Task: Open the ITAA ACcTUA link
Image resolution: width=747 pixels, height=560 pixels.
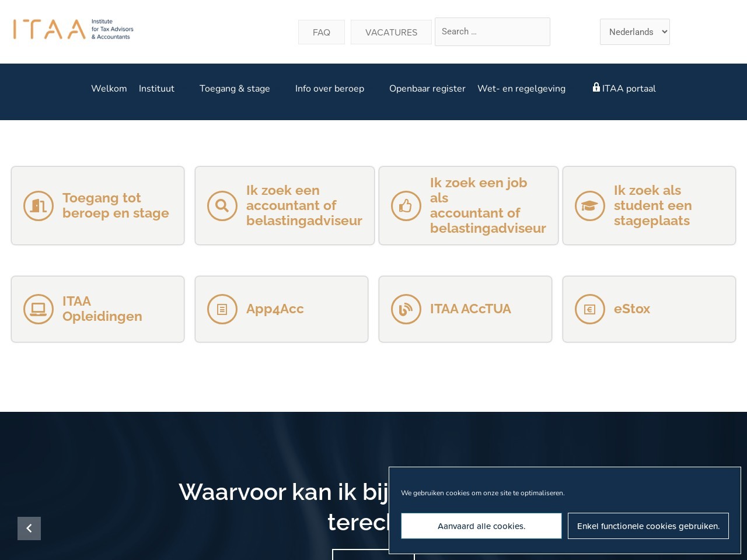Action: click(x=470, y=309)
